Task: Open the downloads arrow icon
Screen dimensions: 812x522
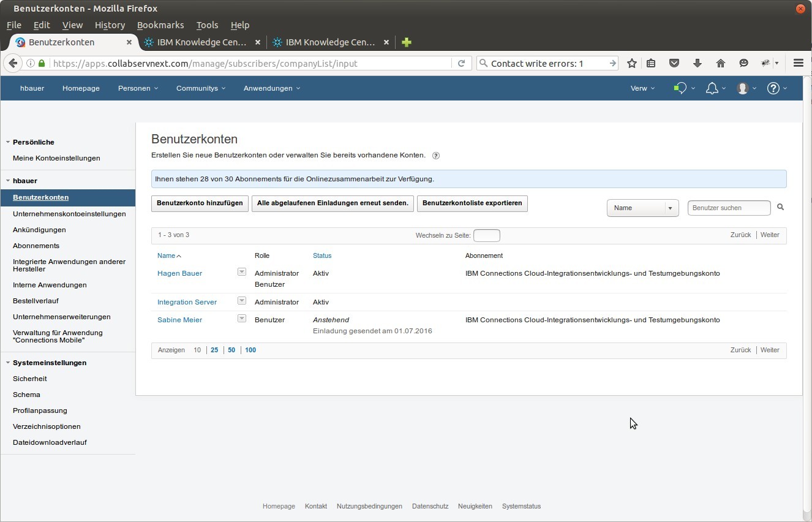Action: [x=697, y=63]
